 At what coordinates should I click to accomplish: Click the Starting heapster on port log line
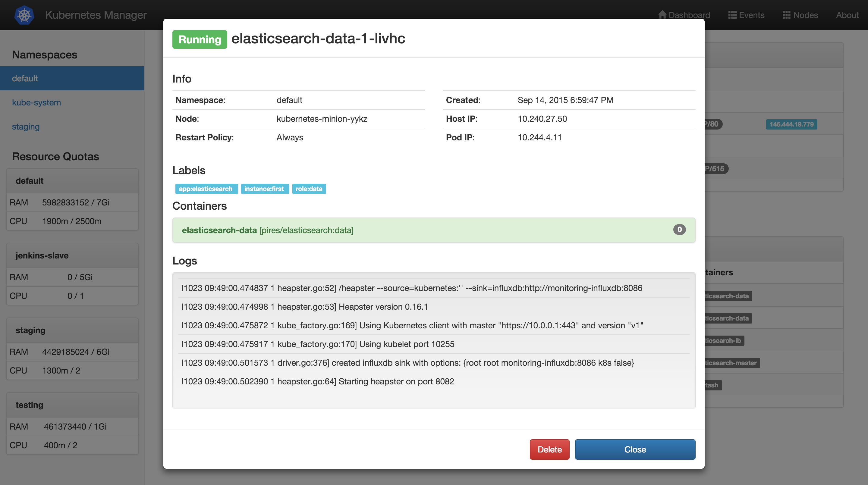[x=317, y=382]
